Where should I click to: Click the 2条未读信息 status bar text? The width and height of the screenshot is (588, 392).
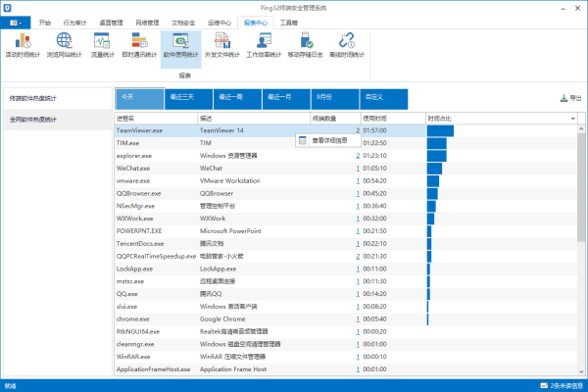[566, 385]
